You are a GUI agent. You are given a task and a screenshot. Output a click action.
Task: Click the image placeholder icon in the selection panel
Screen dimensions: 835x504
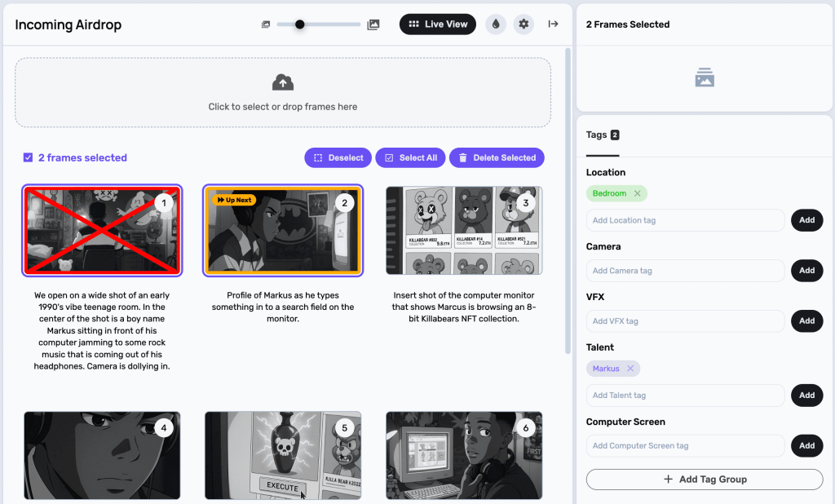[705, 77]
